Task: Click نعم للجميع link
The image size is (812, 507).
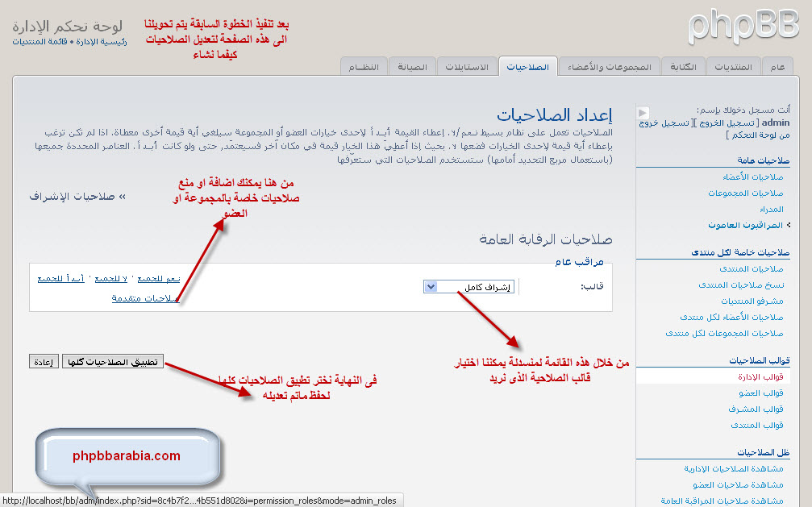Action: pyautogui.click(x=159, y=279)
